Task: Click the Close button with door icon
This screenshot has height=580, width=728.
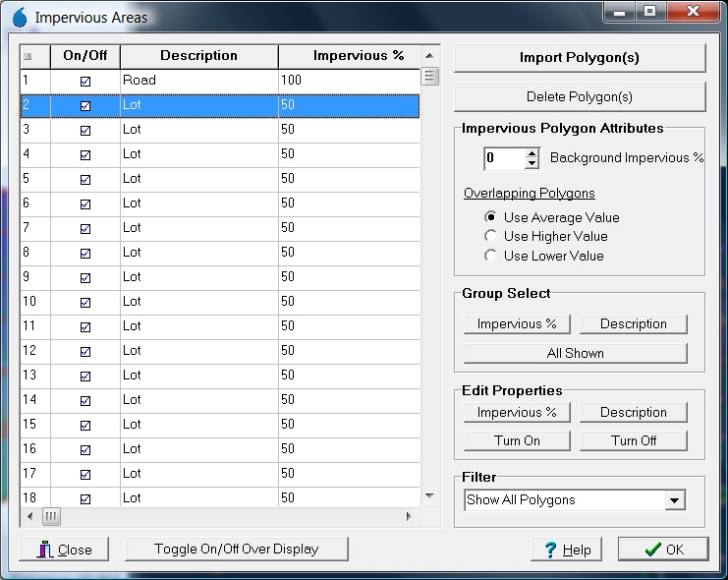Action: 63,550
